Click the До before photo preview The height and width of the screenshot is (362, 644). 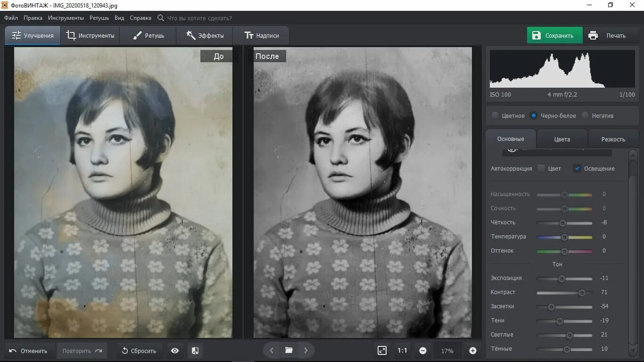123,192
